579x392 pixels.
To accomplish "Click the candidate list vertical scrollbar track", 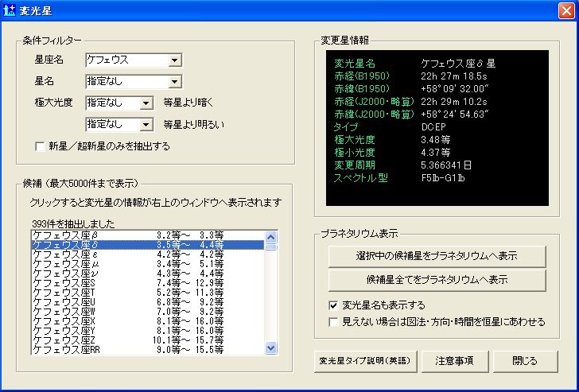I will tap(270, 302).
